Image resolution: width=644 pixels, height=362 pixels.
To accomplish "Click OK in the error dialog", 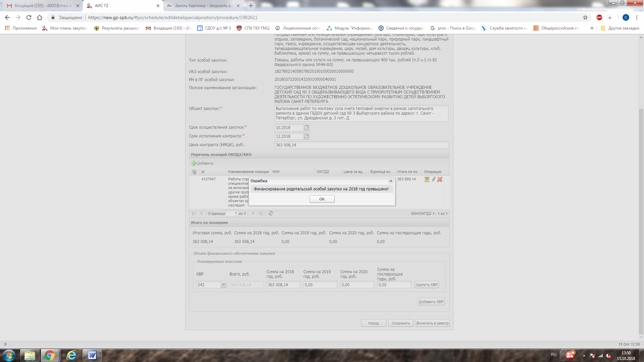I will (x=322, y=199).
